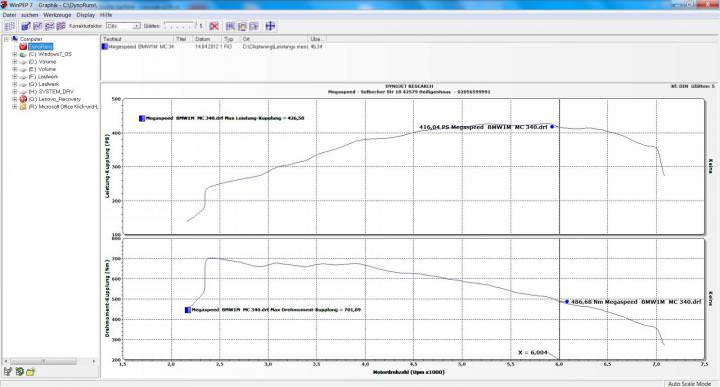Expand the (D:) Volume drive

(x=15, y=62)
